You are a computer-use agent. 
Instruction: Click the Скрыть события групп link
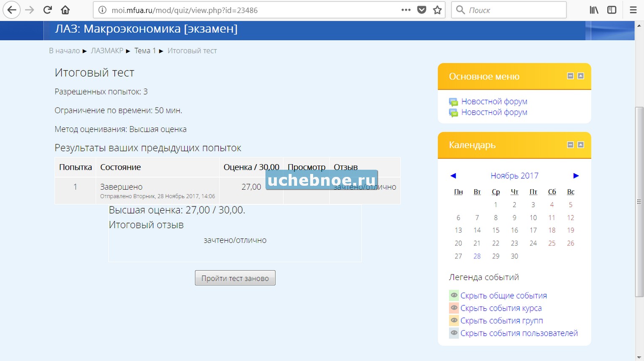pyautogui.click(x=502, y=321)
